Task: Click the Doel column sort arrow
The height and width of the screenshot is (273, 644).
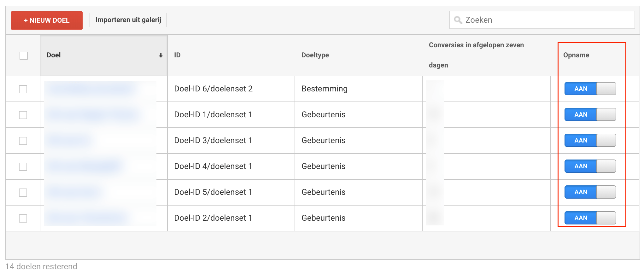Action: pos(161,55)
